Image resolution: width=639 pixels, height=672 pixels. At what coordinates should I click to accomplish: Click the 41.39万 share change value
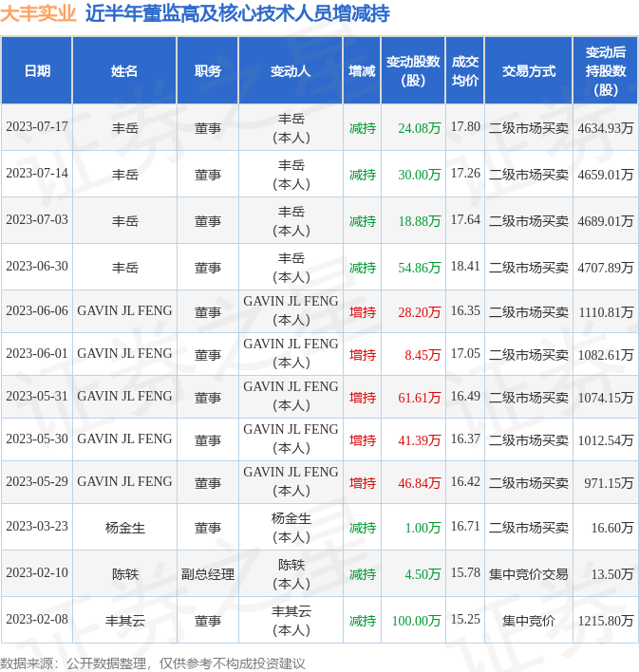pyautogui.click(x=419, y=440)
